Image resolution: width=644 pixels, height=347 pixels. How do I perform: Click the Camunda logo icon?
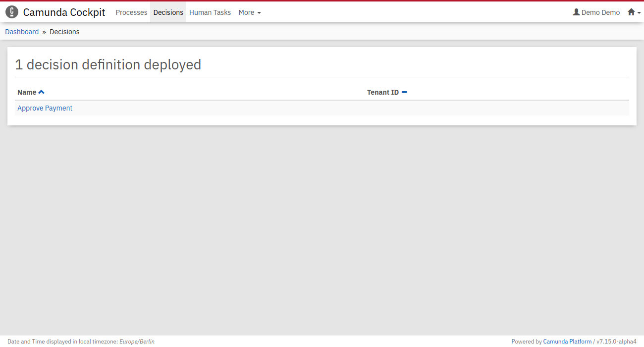click(12, 12)
